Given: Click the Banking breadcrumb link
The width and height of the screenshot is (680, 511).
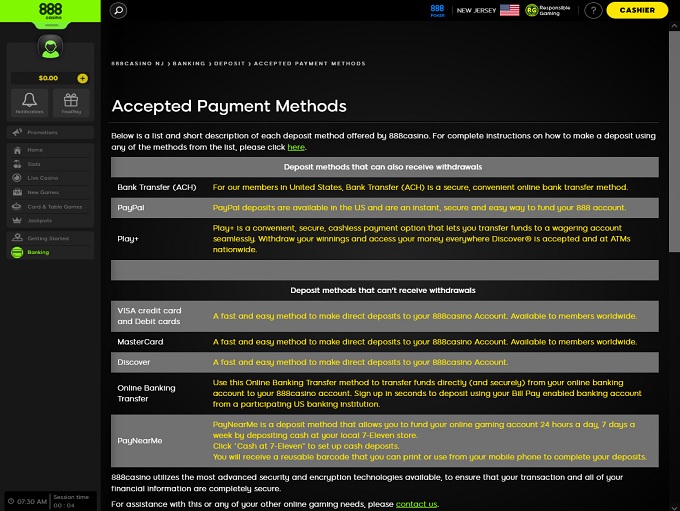Looking at the screenshot, I should [188, 63].
